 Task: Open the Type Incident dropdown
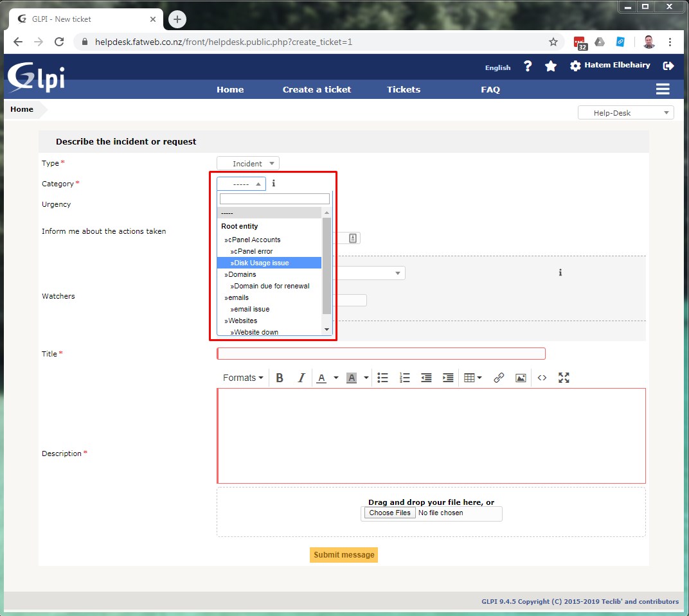point(248,164)
